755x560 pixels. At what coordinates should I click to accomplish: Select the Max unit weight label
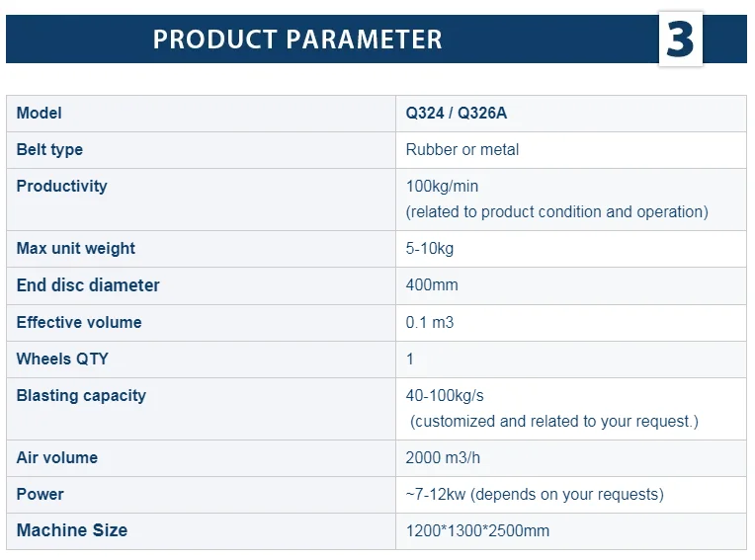pos(76,249)
